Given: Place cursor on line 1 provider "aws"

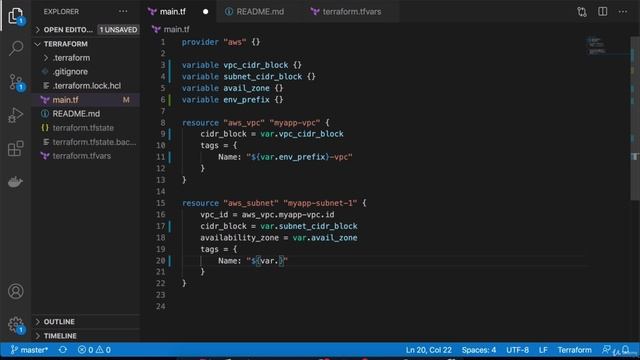Looking at the screenshot, I should click(221, 42).
